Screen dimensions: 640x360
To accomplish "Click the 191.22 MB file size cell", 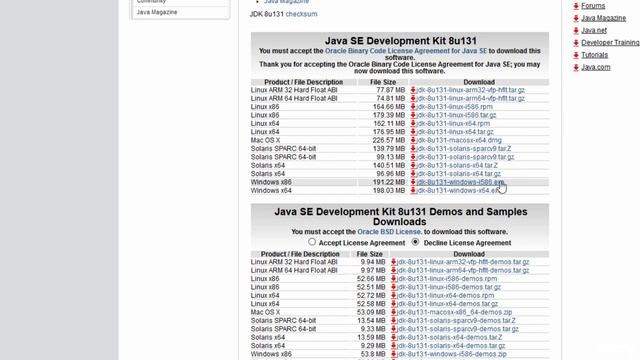I will 389,182.
